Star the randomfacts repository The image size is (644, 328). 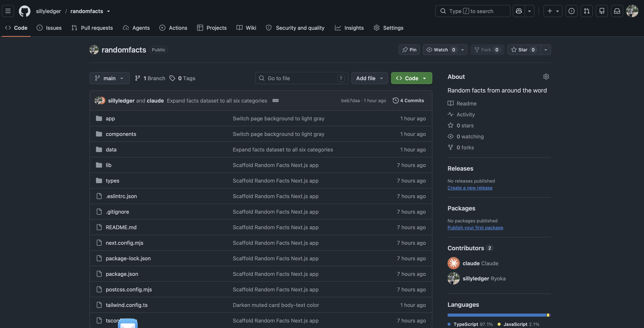pos(524,50)
